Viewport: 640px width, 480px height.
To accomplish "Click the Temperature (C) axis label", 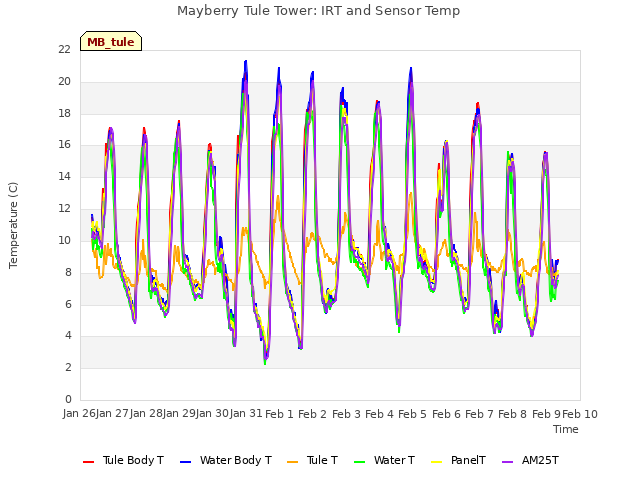I will (x=13, y=225).
